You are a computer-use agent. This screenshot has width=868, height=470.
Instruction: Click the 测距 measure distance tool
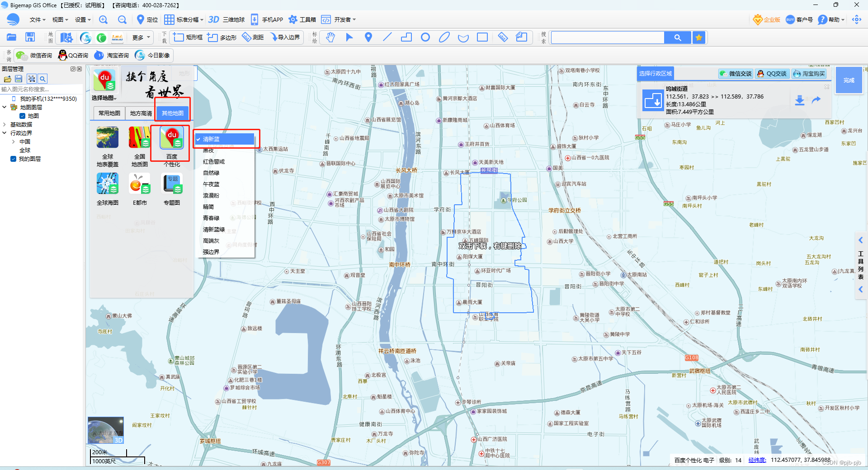coord(252,38)
